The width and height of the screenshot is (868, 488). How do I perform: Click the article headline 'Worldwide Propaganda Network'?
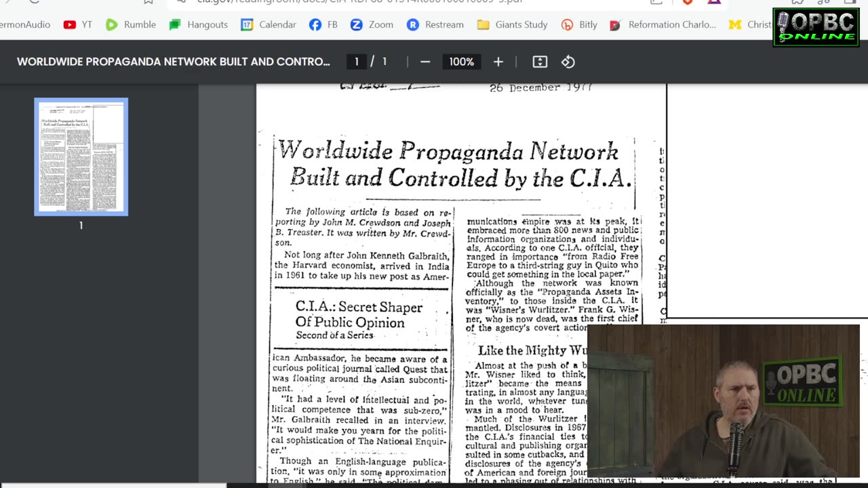(x=448, y=150)
